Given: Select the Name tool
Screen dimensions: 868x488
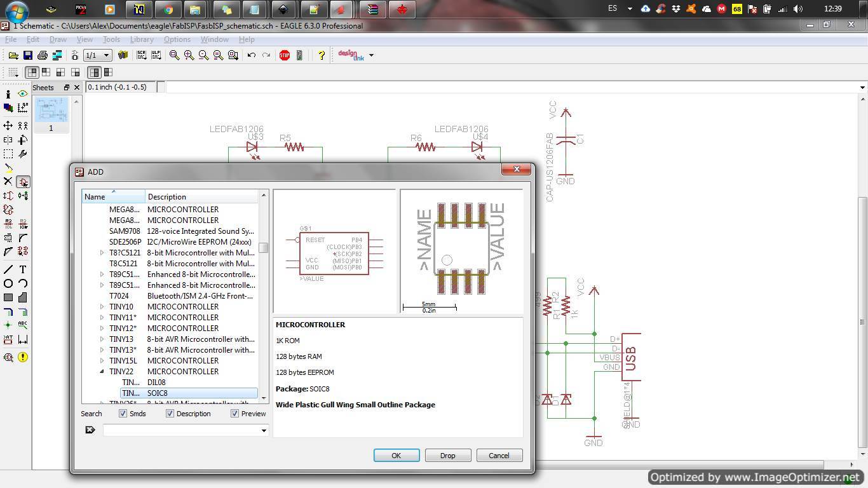Looking at the screenshot, I should (x=8, y=224).
